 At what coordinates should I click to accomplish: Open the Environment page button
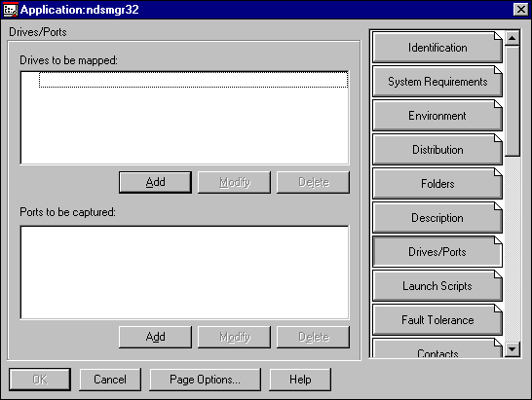pyautogui.click(x=437, y=116)
